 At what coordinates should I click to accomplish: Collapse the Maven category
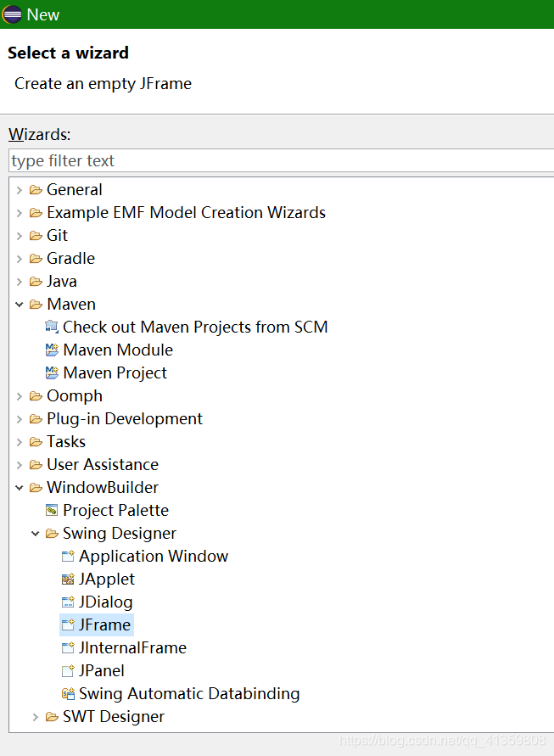[20, 305]
